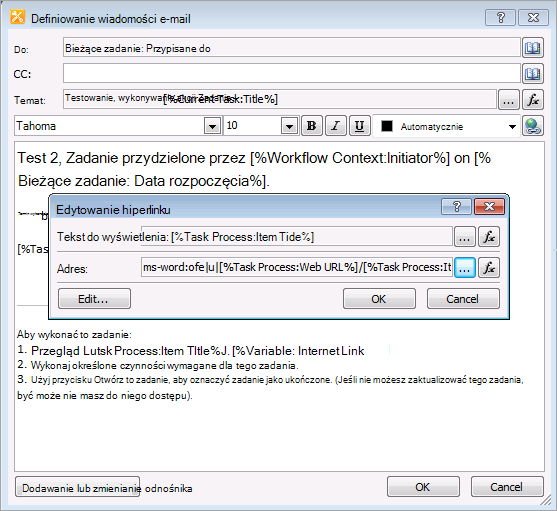Toggle Bold formatting
557x511 pixels.
[312, 126]
